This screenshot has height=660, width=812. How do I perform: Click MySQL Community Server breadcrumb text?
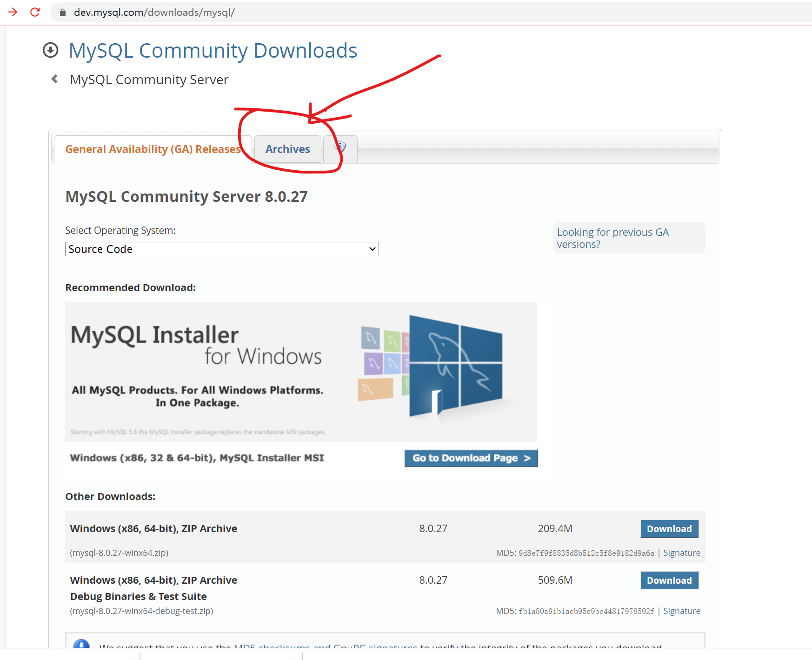pyautogui.click(x=149, y=80)
